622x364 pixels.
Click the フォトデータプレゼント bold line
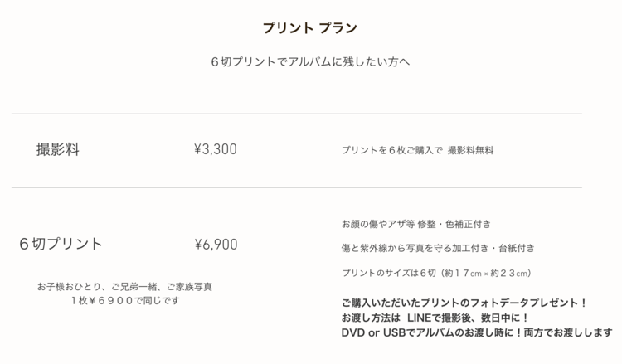[464, 303]
